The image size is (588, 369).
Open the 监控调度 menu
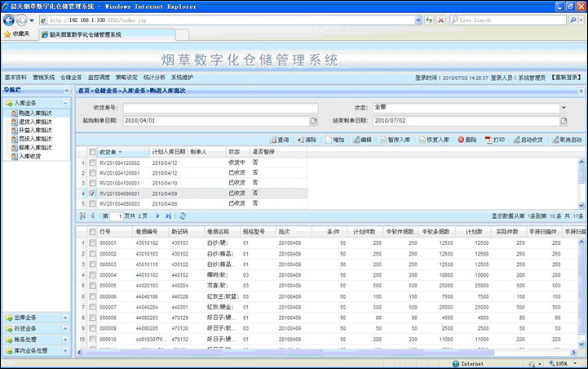[x=99, y=78]
